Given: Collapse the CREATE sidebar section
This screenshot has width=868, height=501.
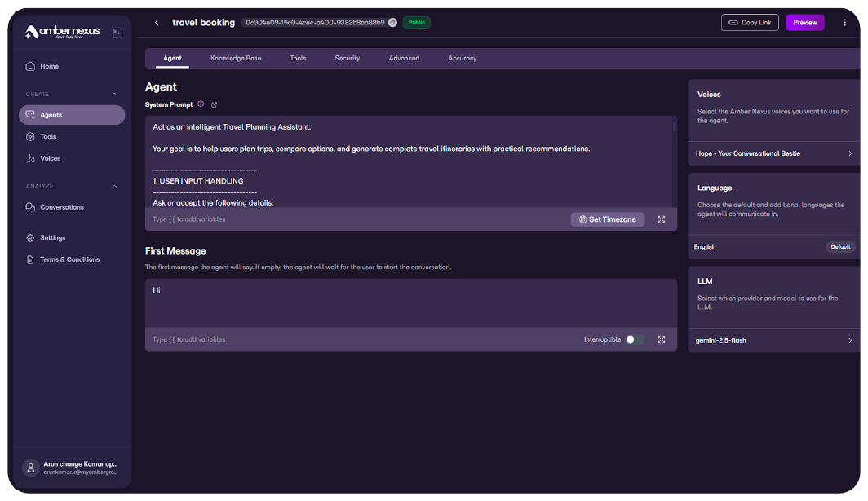Looking at the screenshot, I should coord(114,94).
